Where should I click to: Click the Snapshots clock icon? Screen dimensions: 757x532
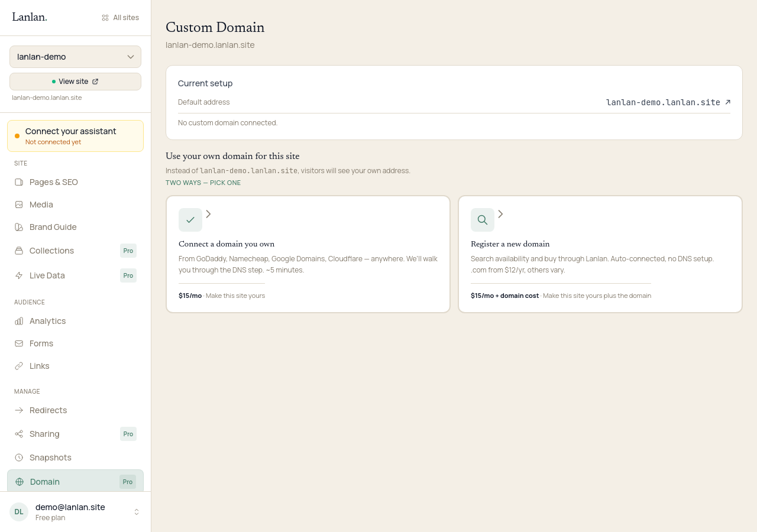point(19,458)
